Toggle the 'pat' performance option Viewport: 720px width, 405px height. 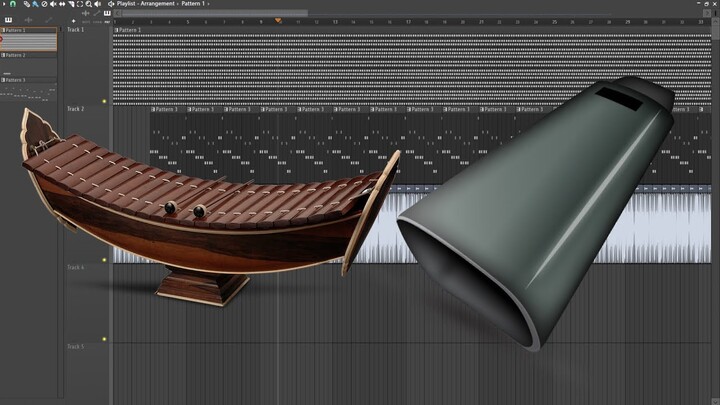click(107, 22)
